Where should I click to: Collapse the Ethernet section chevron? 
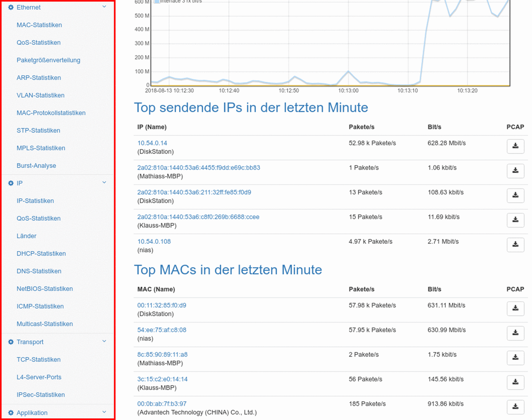104,7
